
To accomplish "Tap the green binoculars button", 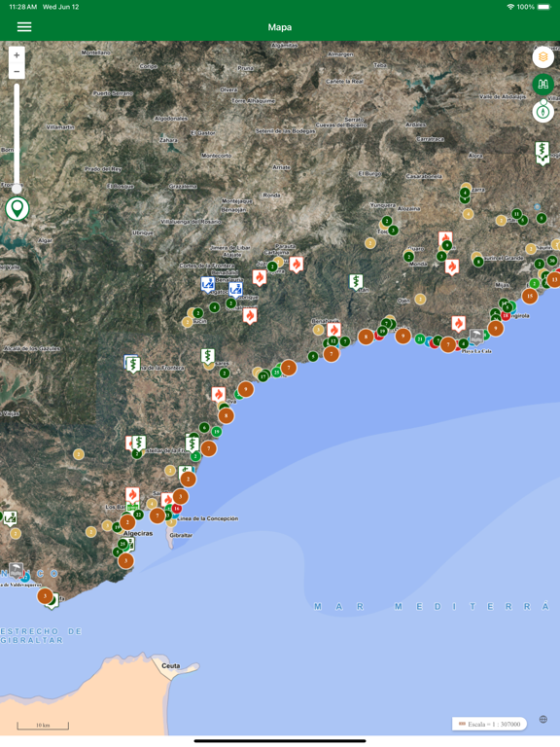I will pos(542,85).
